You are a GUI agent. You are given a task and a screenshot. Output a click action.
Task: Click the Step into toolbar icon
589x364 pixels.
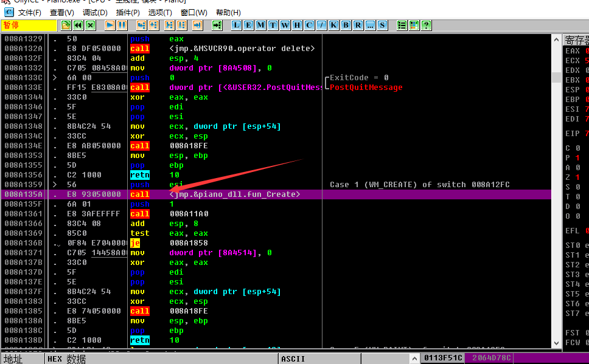point(141,25)
